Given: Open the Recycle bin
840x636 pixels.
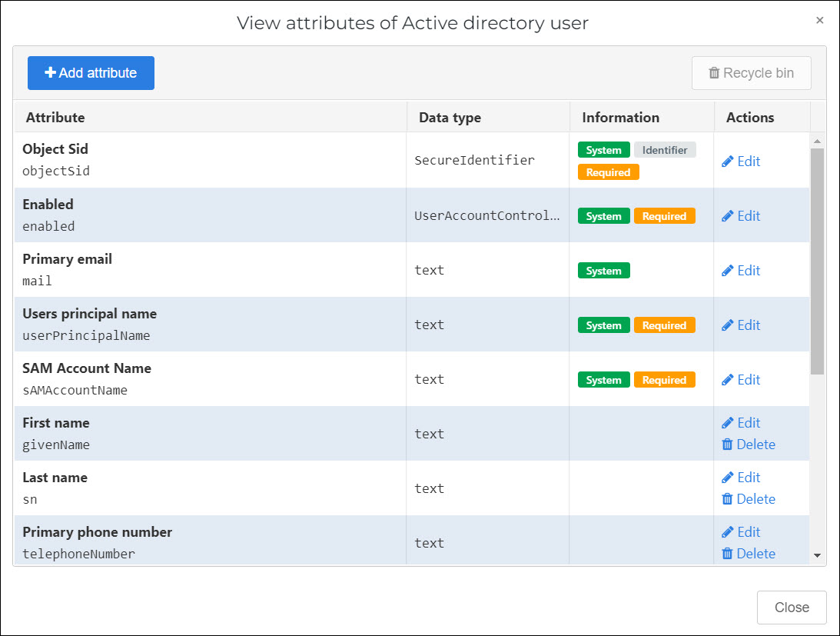Looking at the screenshot, I should 751,73.
